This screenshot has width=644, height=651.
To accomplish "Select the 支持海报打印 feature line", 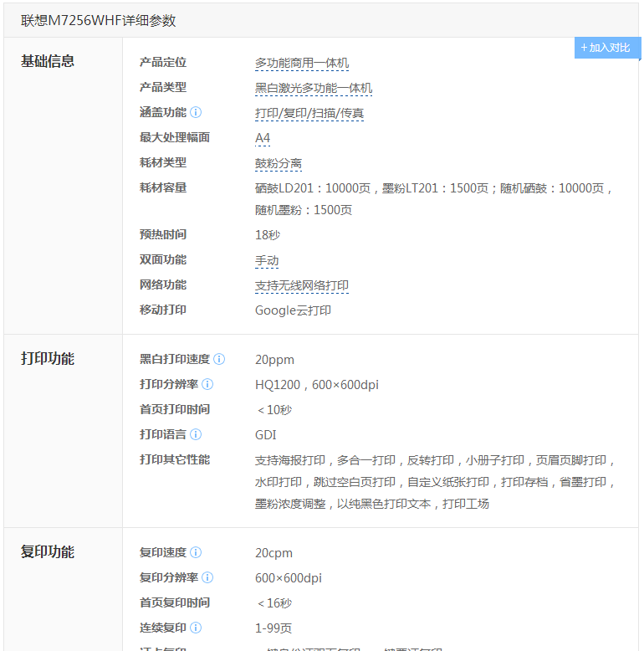I will (434, 460).
